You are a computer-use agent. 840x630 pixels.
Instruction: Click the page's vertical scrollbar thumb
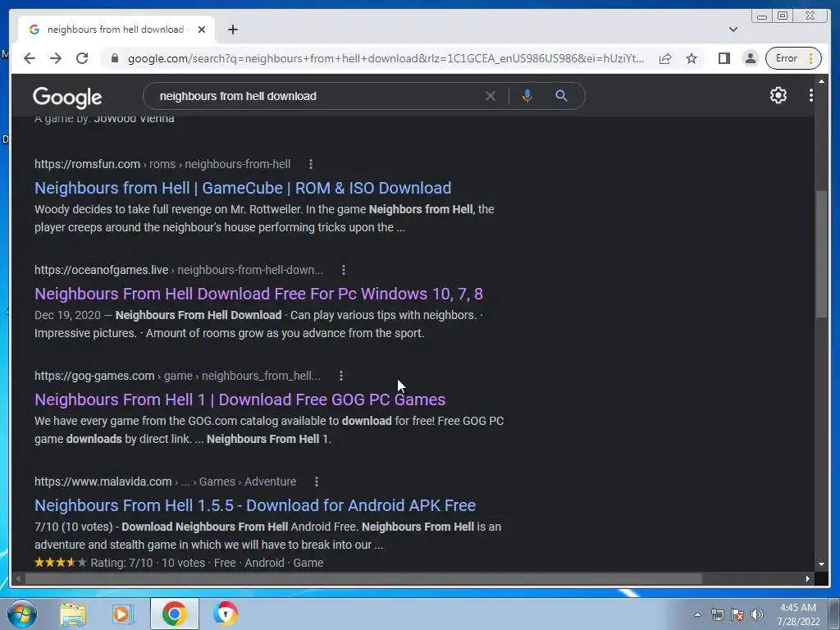(x=820, y=254)
